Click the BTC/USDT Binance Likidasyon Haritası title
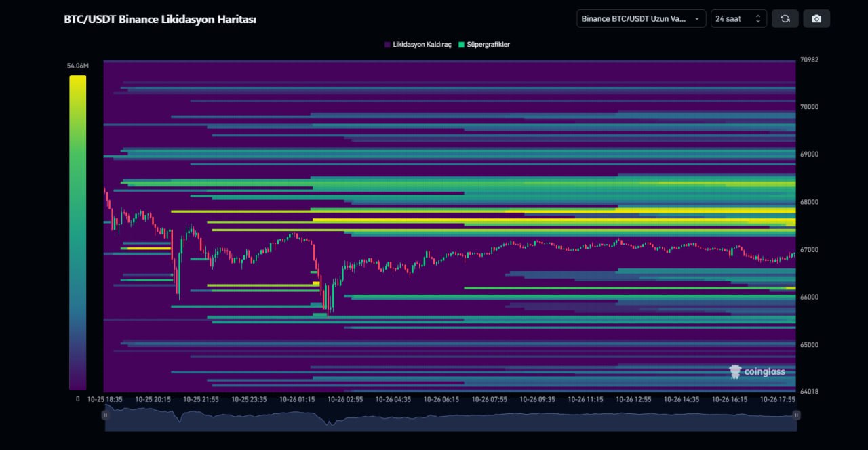868x450 pixels. pyautogui.click(x=160, y=20)
